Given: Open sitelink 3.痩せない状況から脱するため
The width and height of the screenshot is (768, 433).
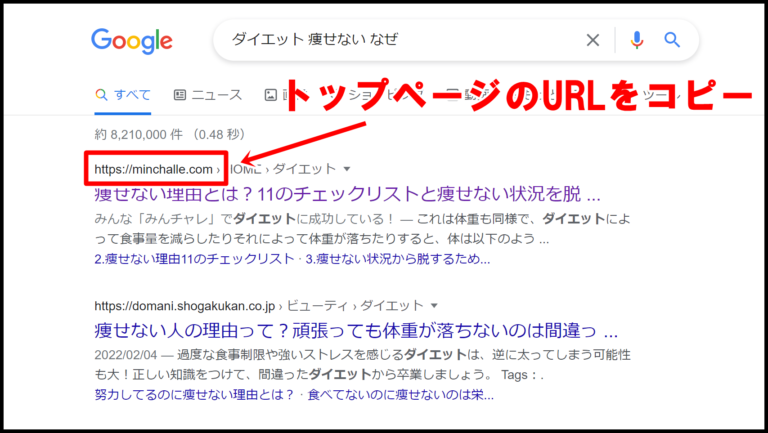Looking at the screenshot, I should (x=398, y=259).
